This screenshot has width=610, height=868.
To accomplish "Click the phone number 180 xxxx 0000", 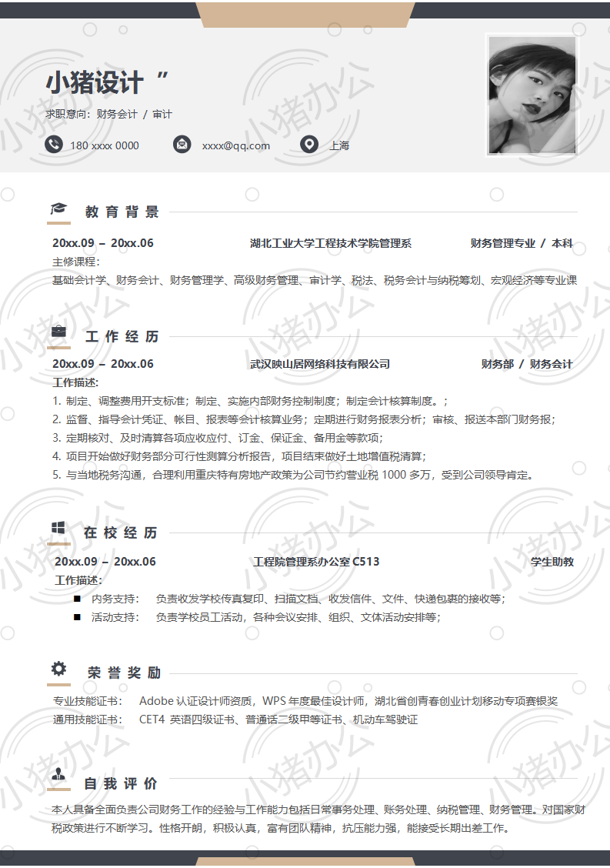I will tap(105, 145).
